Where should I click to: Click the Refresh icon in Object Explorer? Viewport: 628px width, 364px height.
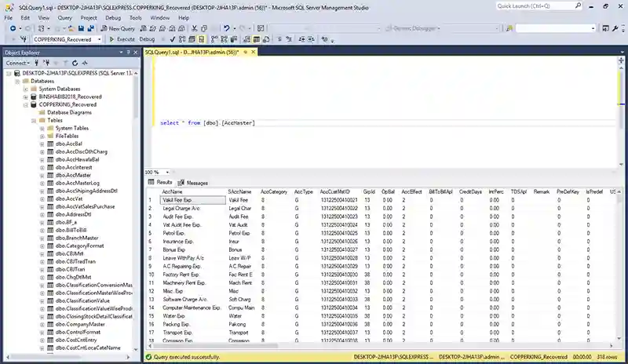(x=75, y=63)
